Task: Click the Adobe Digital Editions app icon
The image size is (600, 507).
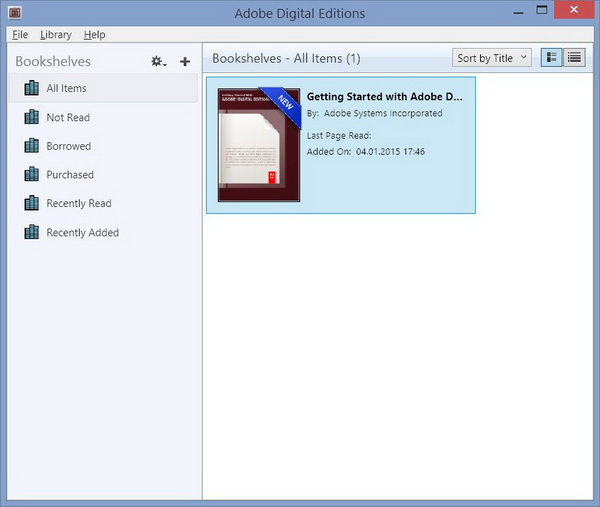Action: (15, 13)
